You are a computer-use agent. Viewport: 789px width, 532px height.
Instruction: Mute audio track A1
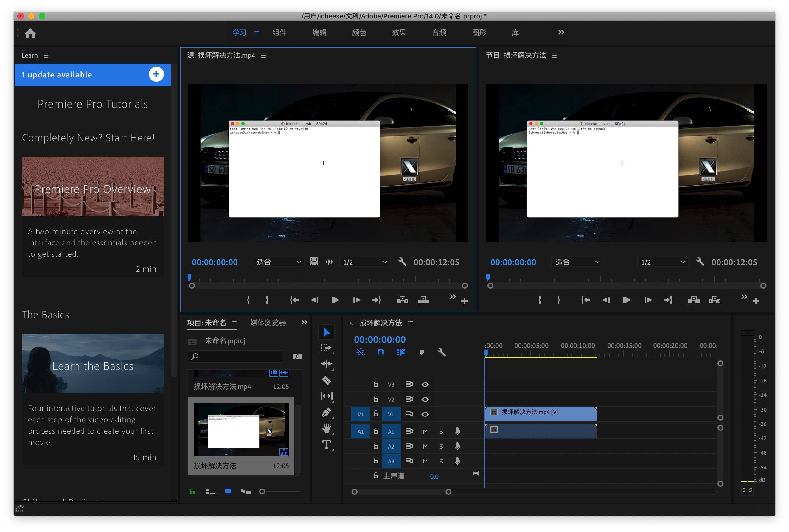point(425,432)
